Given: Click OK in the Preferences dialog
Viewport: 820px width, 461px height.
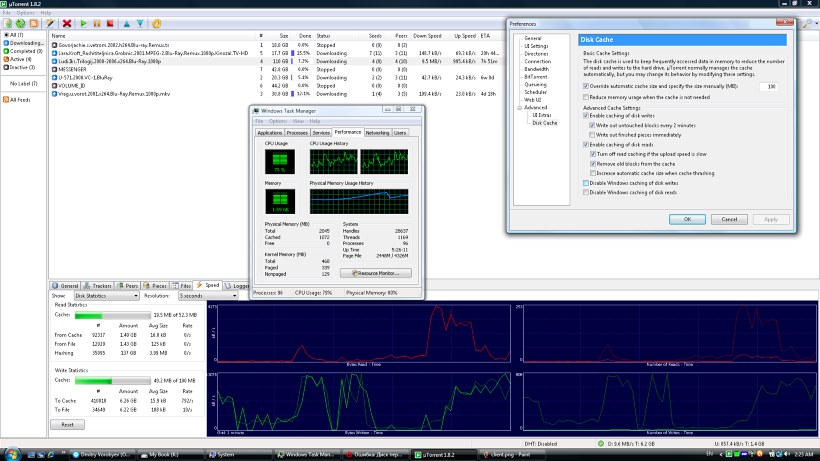Looking at the screenshot, I should (x=687, y=219).
